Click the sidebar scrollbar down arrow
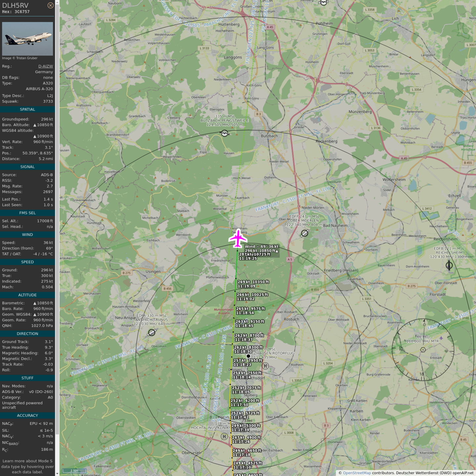This screenshot has width=476, height=476. click(x=57, y=474)
